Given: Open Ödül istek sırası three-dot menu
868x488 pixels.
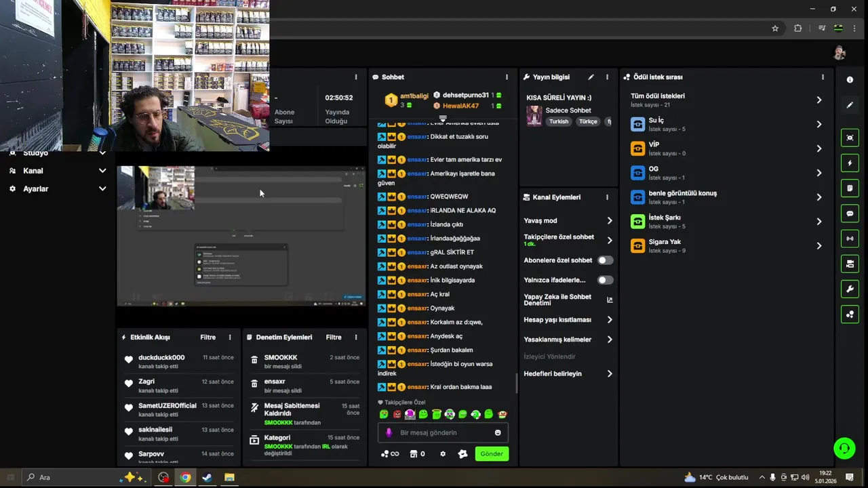Looking at the screenshot, I should [823, 77].
